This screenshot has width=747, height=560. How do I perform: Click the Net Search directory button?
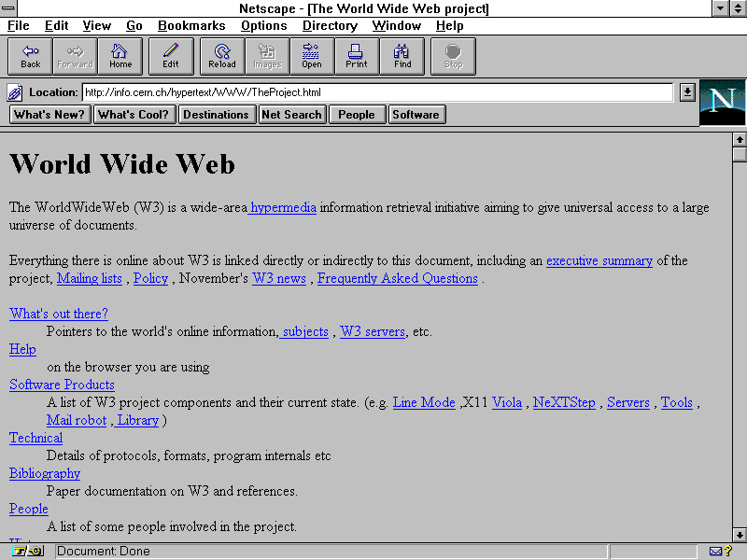(292, 115)
